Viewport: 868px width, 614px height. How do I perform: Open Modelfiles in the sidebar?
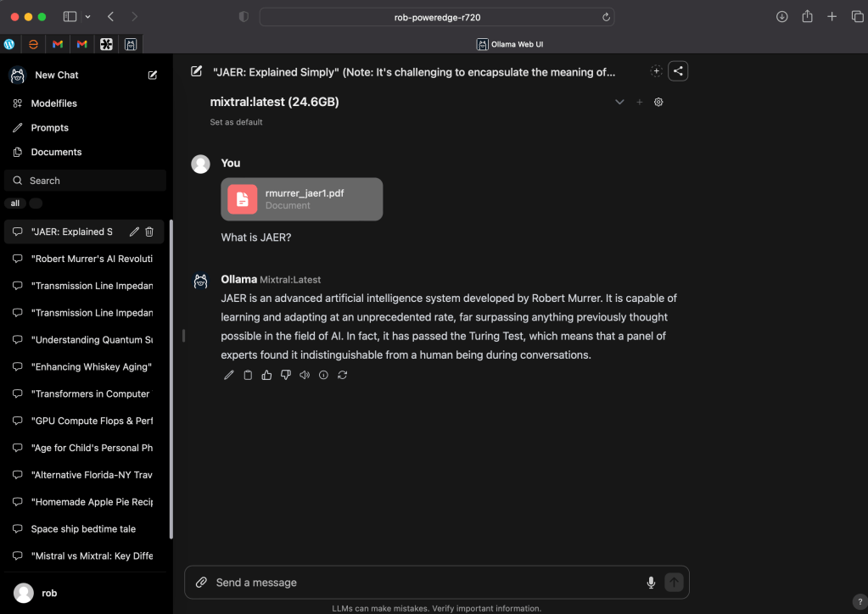(53, 103)
